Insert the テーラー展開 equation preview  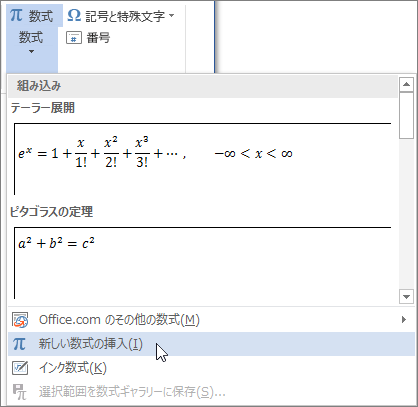[x=202, y=159]
